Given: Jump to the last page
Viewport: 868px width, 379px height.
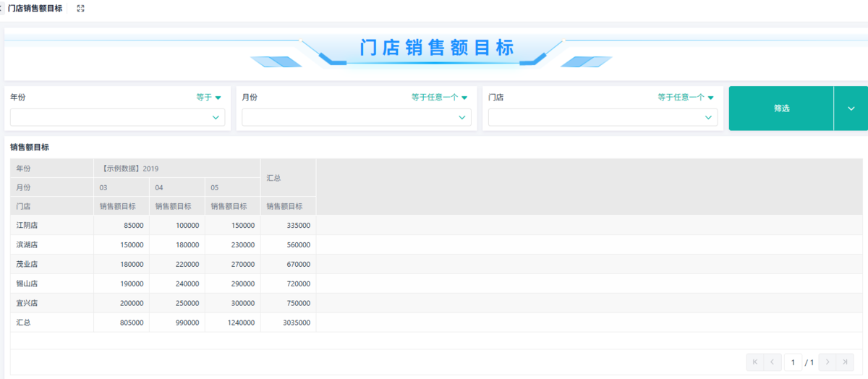Looking at the screenshot, I should 846,362.
